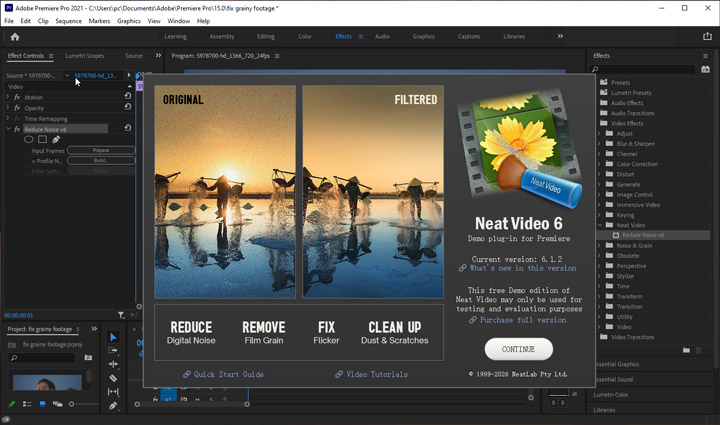Switch to the Editing workspace
Viewport: 720px width, 425px height.
[265, 36]
